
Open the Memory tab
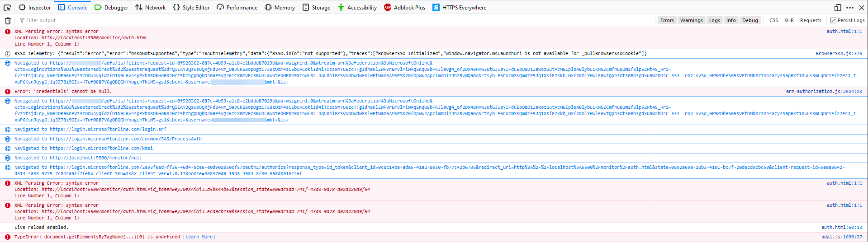(x=280, y=7)
